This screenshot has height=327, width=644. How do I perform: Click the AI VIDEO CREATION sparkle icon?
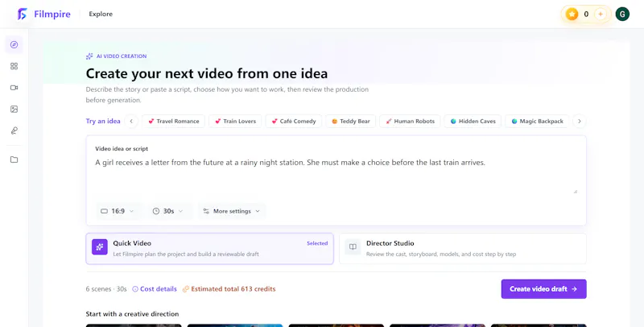[x=89, y=56]
